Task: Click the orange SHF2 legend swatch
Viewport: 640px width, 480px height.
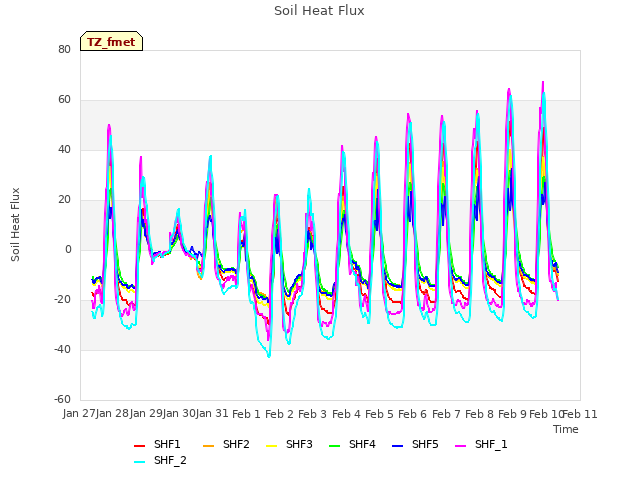Action: pyautogui.click(x=208, y=446)
